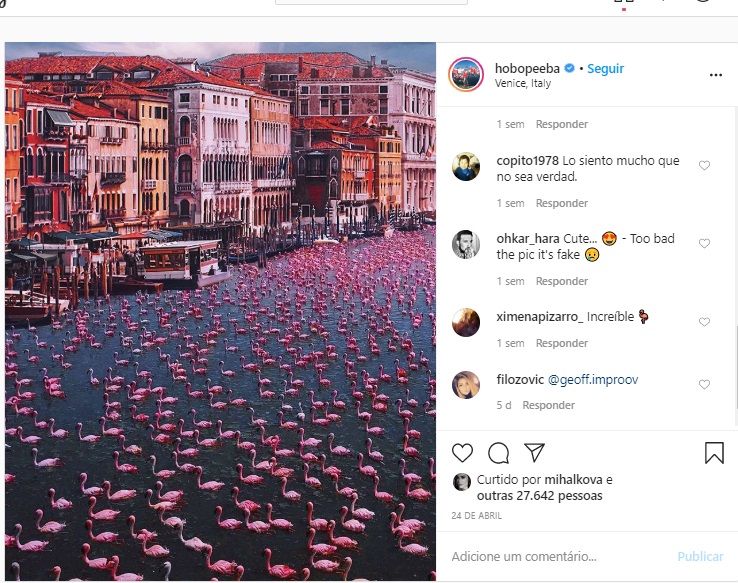Click the Seguir follow link
This screenshot has height=583, width=738.
point(605,69)
